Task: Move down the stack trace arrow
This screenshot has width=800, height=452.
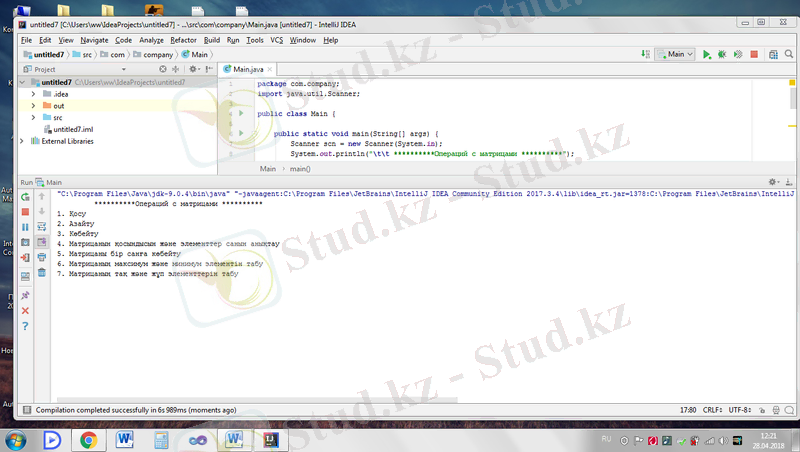Action: (x=42, y=211)
